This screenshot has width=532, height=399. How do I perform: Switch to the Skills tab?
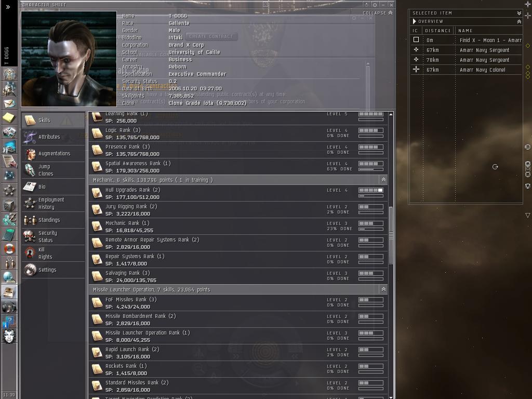point(54,120)
